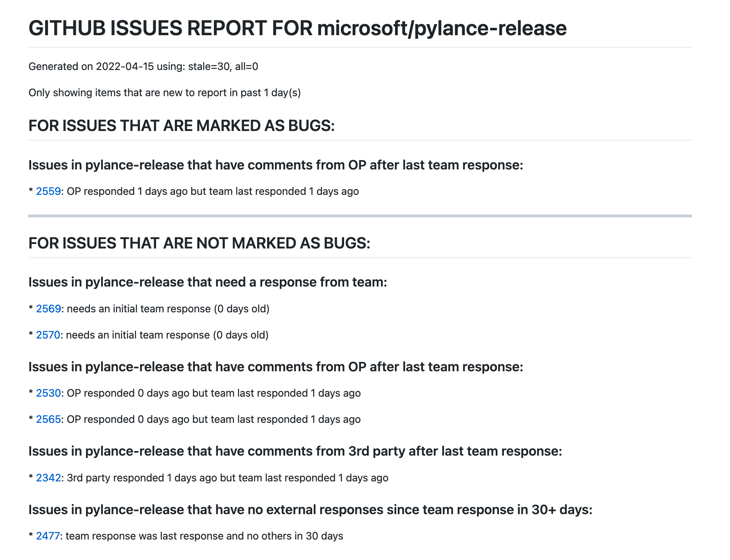
Task: Open issue link 2530
Action: (48, 393)
